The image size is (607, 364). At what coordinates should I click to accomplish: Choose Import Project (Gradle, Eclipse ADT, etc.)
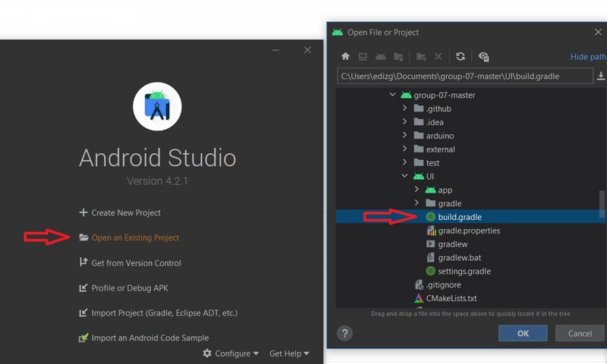tap(159, 312)
